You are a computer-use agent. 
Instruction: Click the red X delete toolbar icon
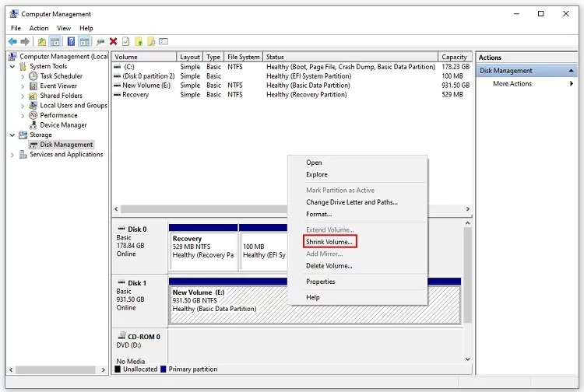114,42
